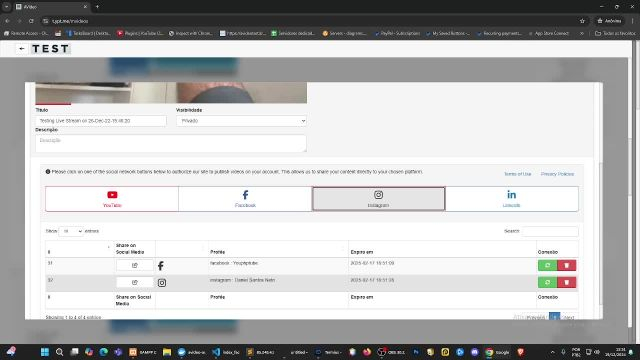Refresh the instagram row connection
640x360 pixels.
(547, 282)
